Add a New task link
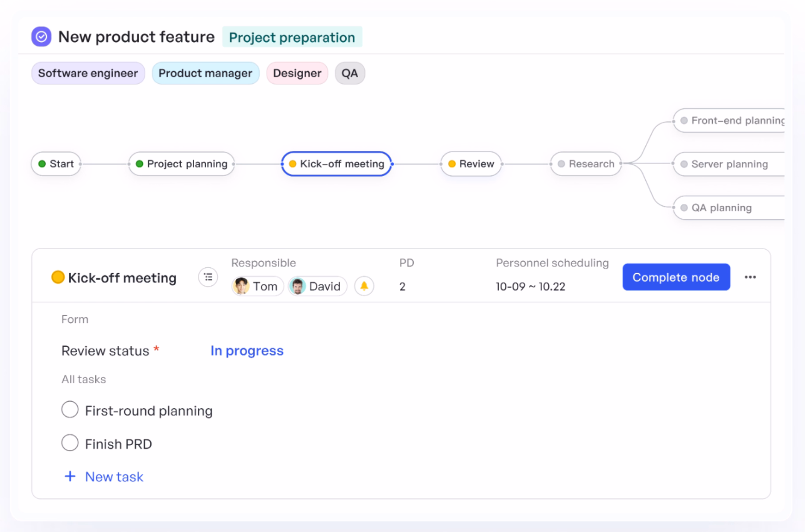 114,477
